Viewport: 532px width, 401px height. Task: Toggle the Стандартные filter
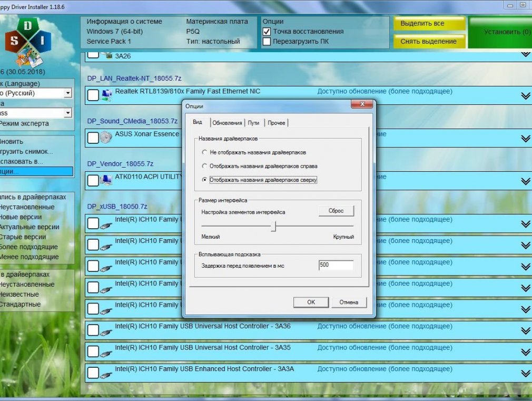(21, 304)
